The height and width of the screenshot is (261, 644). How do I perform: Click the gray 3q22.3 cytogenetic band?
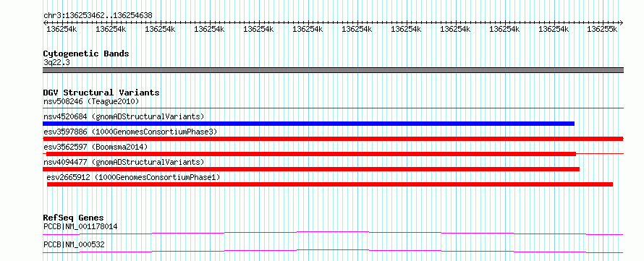point(333,70)
